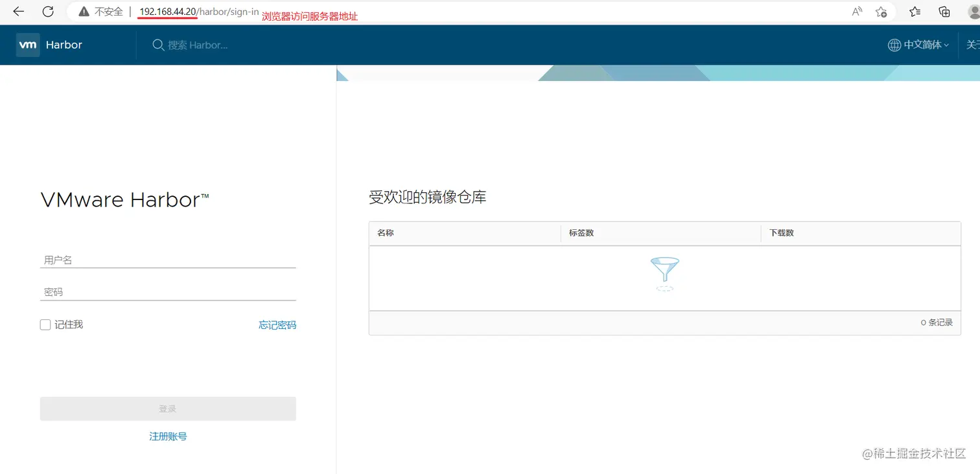980x474 pixels.
Task: Focus the 密码 input field
Action: click(168, 292)
